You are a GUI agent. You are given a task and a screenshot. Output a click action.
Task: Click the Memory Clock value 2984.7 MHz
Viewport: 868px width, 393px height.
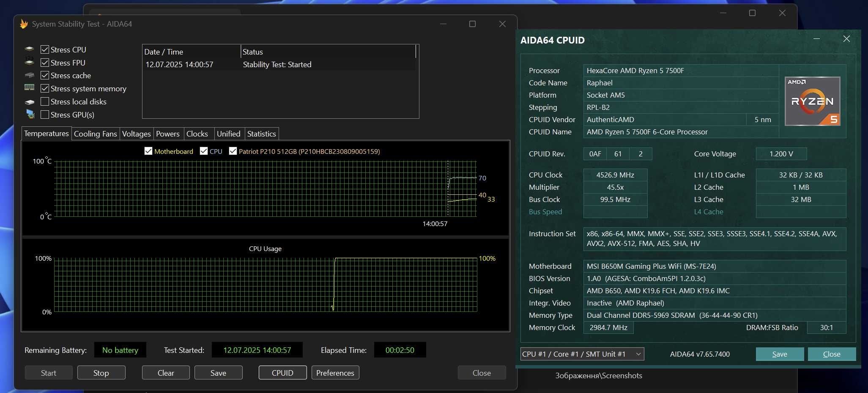[x=608, y=327]
